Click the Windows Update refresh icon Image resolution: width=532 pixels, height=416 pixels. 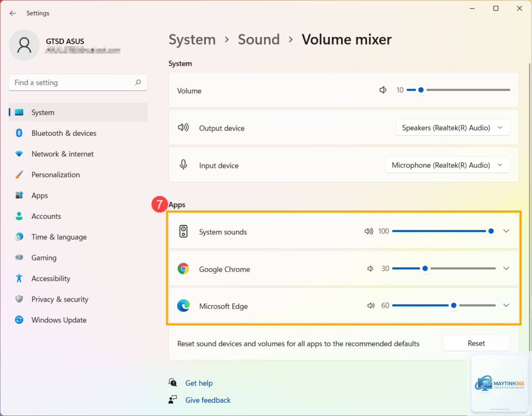click(19, 320)
